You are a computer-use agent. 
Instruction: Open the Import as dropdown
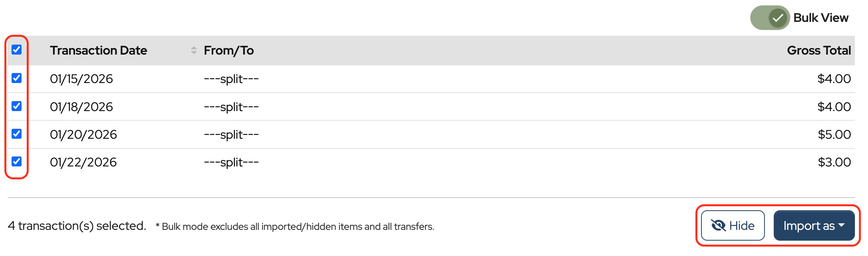[814, 226]
